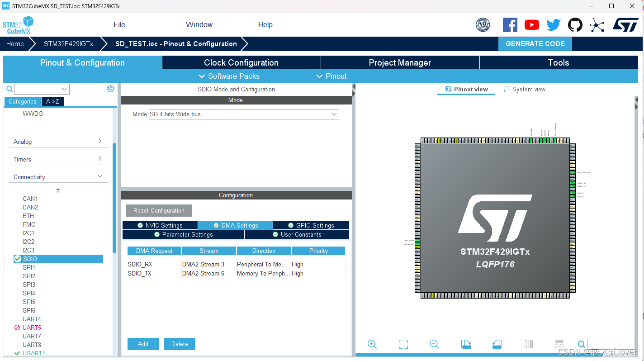Screen dimensions: 644x361
Task: Click the vertical split view icon
Action: (x=528, y=344)
